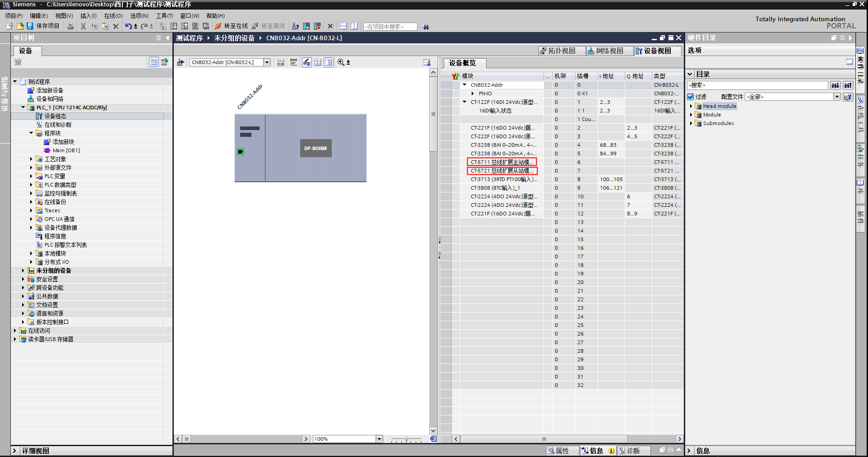Expand the Head module catalog folder
868x457 pixels.
pyautogui.click(x=691, y=106)
